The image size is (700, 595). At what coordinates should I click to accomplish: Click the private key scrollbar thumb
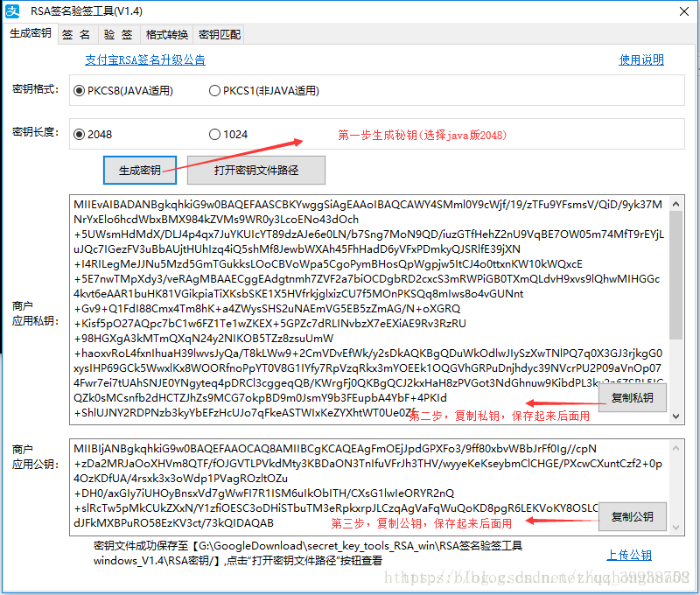(675, 276)
